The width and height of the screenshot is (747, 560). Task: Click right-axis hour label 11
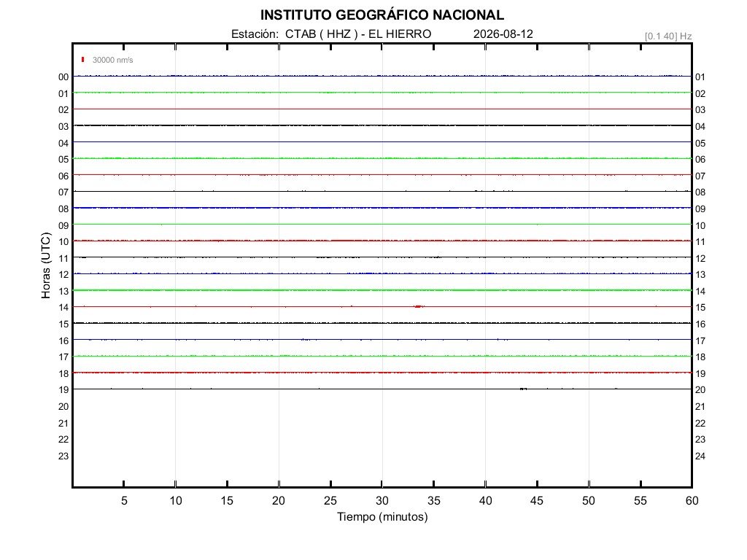click(x=700, y=242)
